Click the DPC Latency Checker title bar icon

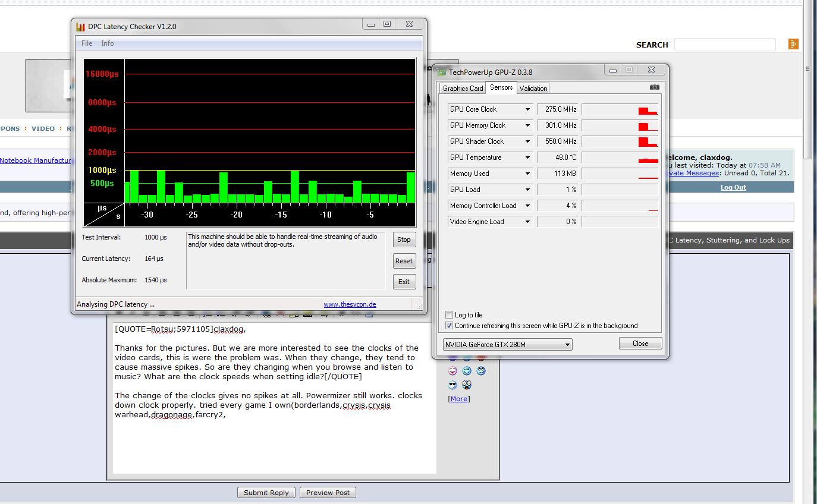[81, 26]
